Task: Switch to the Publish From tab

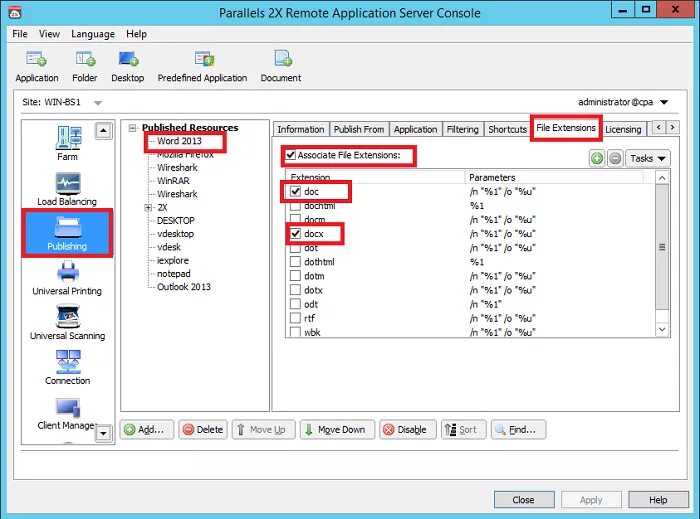Action: [359, 129]
